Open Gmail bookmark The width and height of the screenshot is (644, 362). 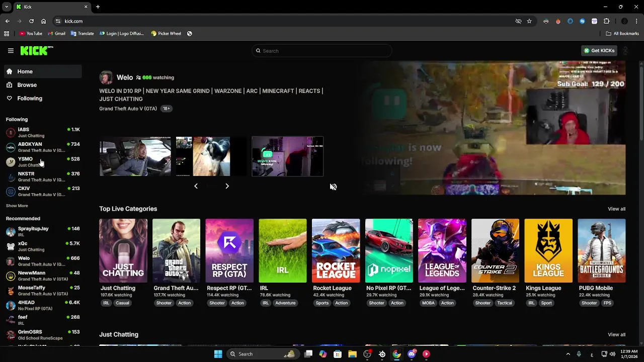56,34
